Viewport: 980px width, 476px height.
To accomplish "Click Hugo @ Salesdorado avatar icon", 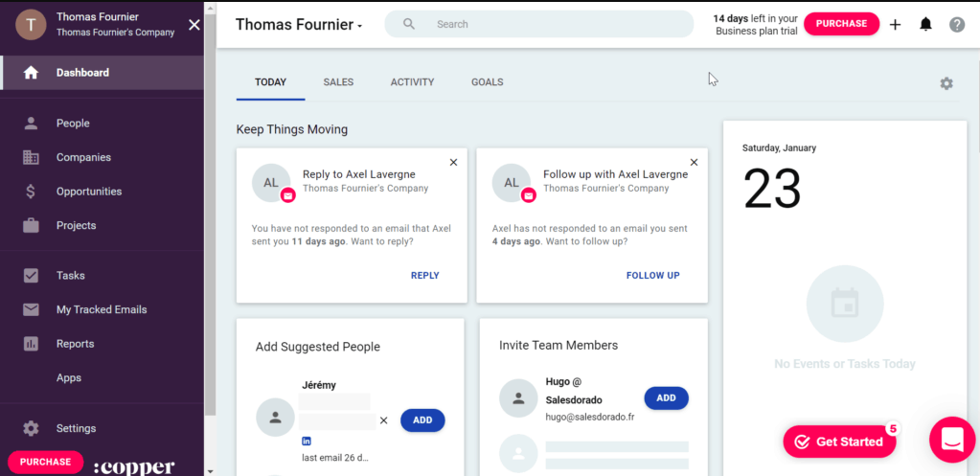I will [x=519, y=397].
